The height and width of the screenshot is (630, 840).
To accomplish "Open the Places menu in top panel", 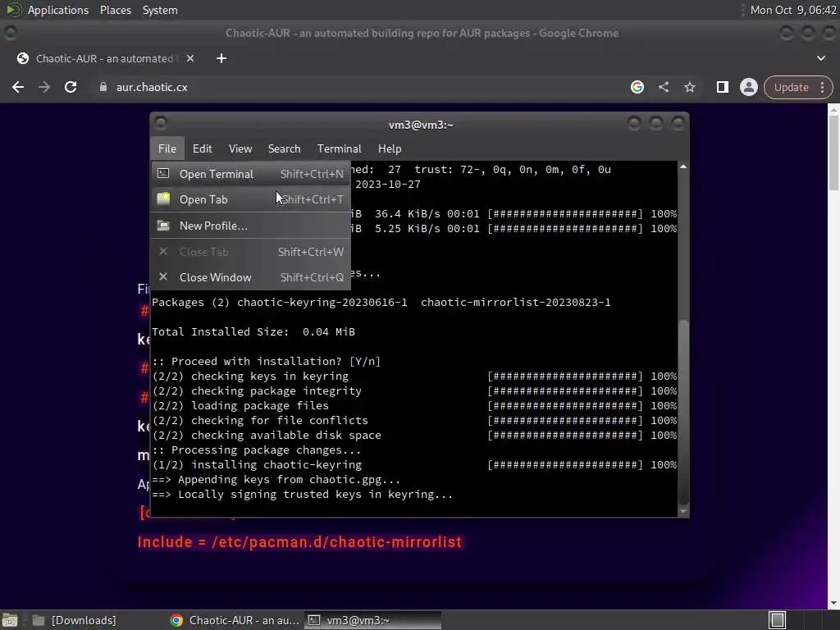I will pyautogui.click(x=116, y=10).
